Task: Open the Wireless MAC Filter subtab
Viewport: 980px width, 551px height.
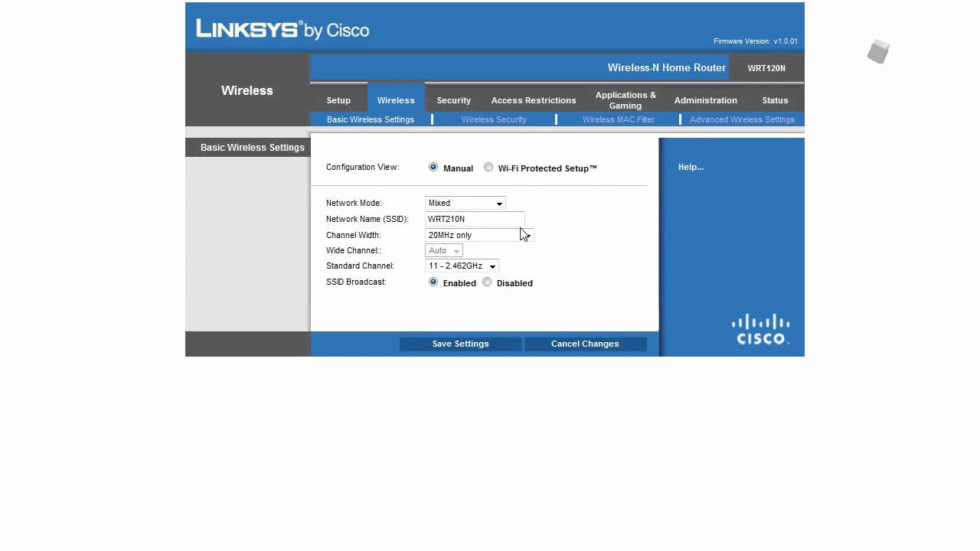Action: click(619, 119)
